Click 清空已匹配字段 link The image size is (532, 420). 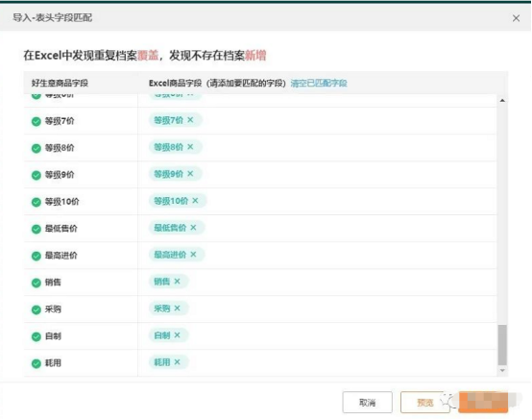(x=319, y=83)
